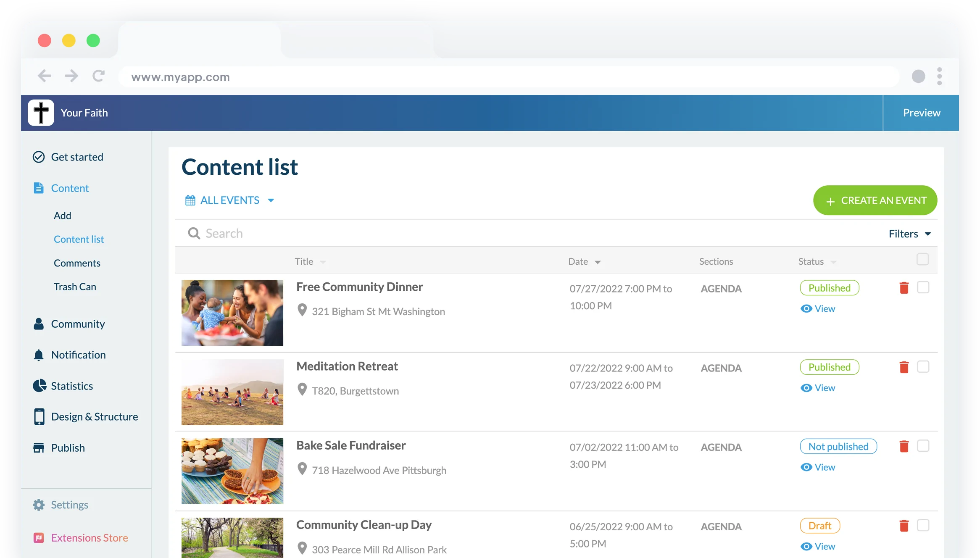Open the Filters dropdown
Viewport: 980px width, 558px height.
[x=909, y=234]
